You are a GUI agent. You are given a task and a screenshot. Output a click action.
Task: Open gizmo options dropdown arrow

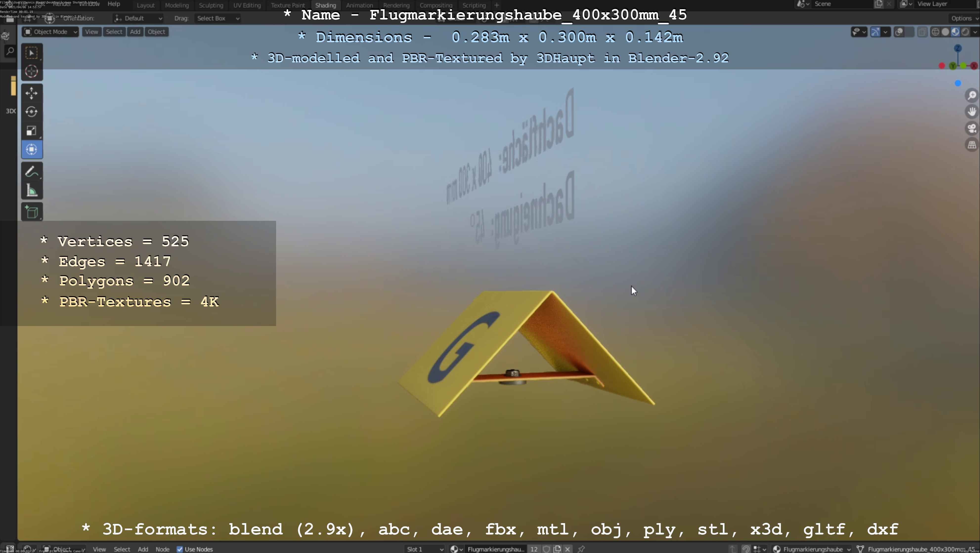coord(886,32)
